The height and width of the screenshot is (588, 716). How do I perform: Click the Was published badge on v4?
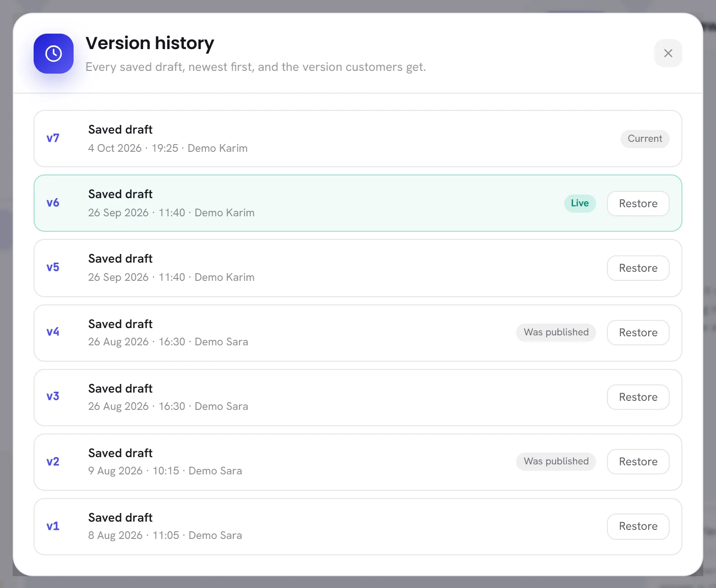tap(556, 332)
